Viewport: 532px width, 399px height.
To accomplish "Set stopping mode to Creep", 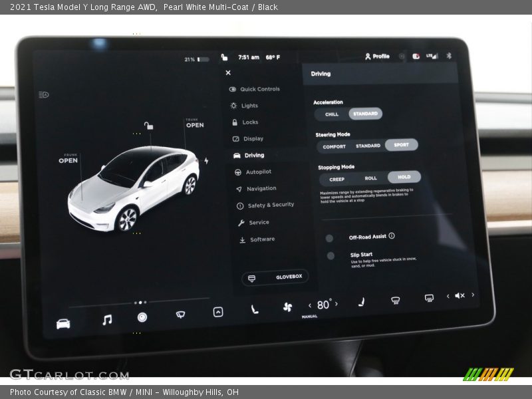I will point(336,179).
